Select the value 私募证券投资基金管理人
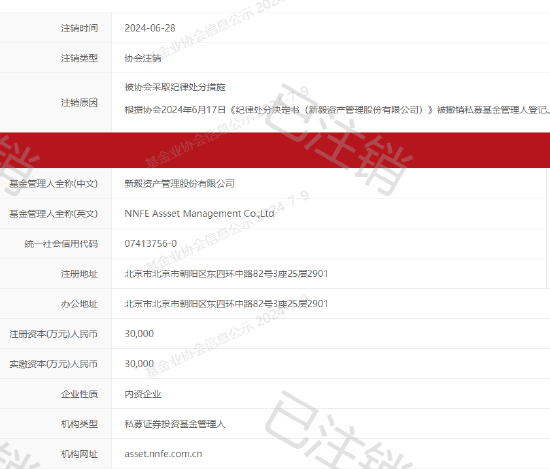The width and height of the screenshot is (550, 469). point(175,424)
